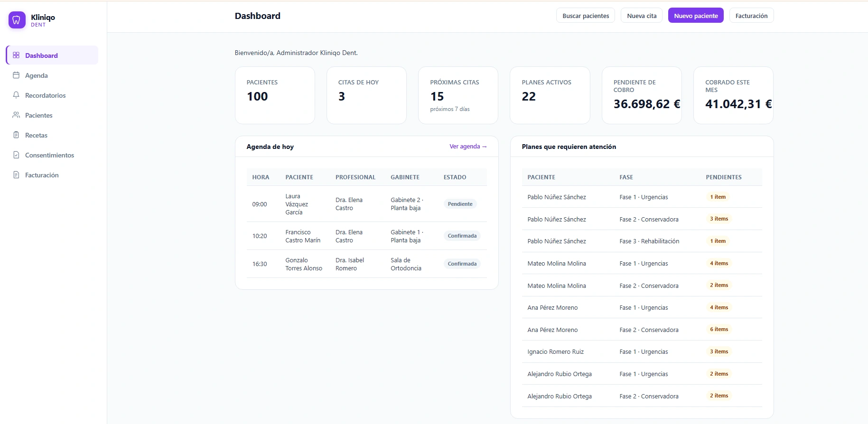
Task: Click the Dashboard grid icon in sidebar
Action: pos(16,55)
